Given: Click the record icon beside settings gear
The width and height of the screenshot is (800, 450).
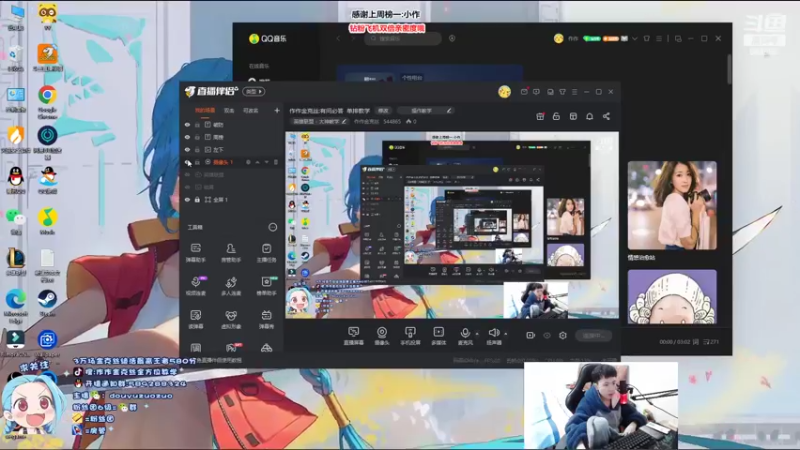Looking at the screenshot, I should pyautogui.click(x=531, y=335).
